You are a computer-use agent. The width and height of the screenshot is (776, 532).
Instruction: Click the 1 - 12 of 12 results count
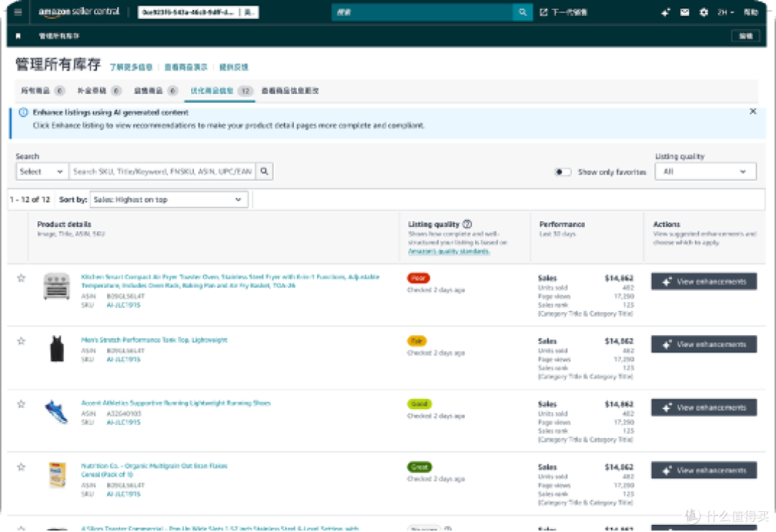(x=30, y=200)
